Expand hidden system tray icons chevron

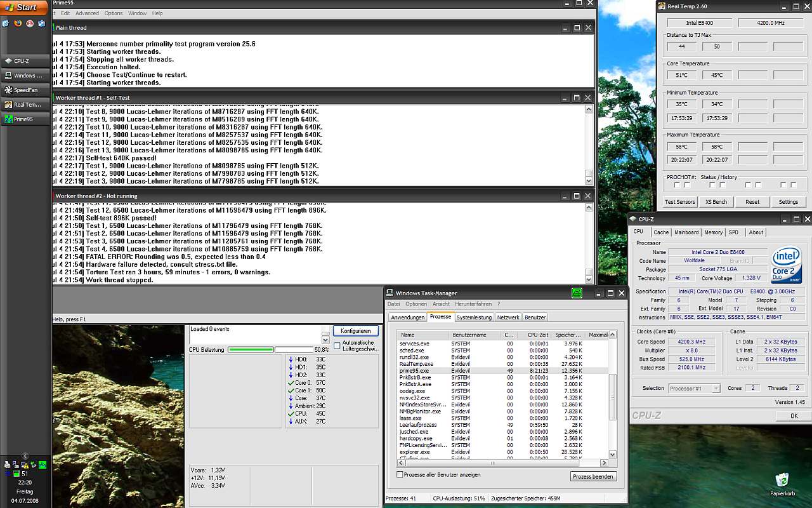coord(25,456)
